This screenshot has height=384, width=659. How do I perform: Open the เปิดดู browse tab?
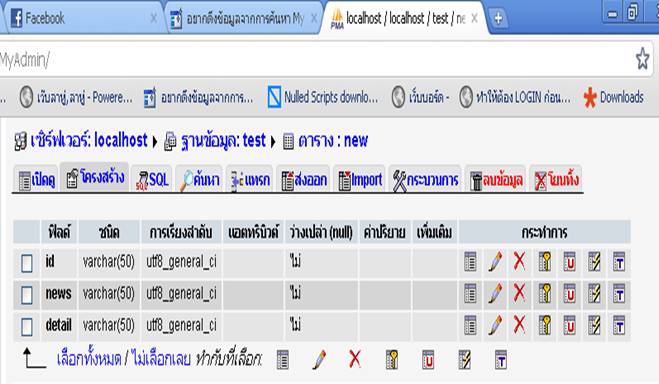[x=37, y=180]
